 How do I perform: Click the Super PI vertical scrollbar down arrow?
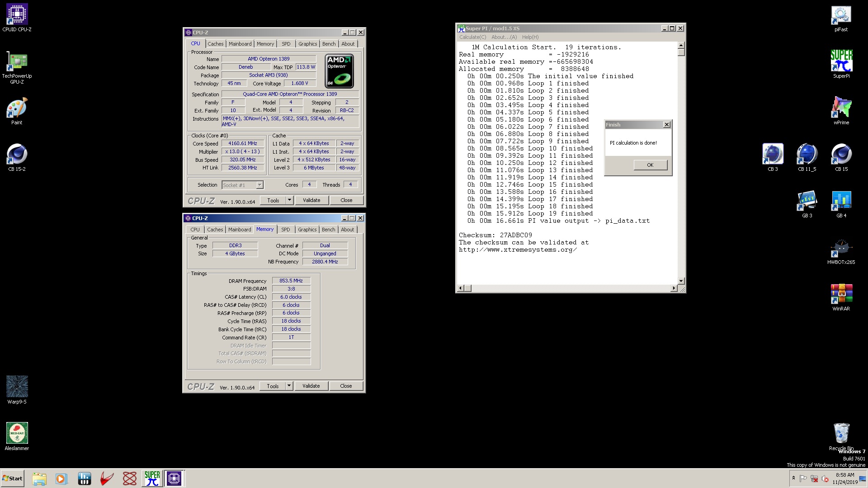(x=681, y=281)
